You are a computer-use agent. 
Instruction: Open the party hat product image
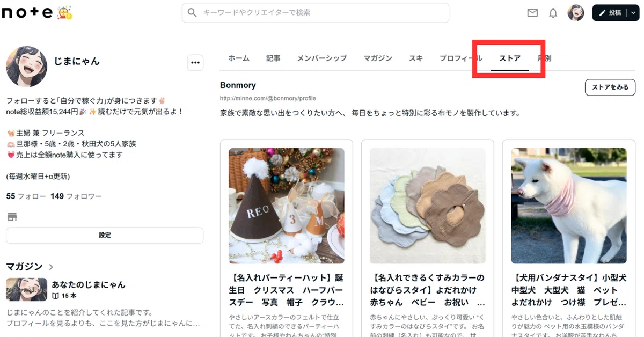pyautogui.click(x=287, y=206)
